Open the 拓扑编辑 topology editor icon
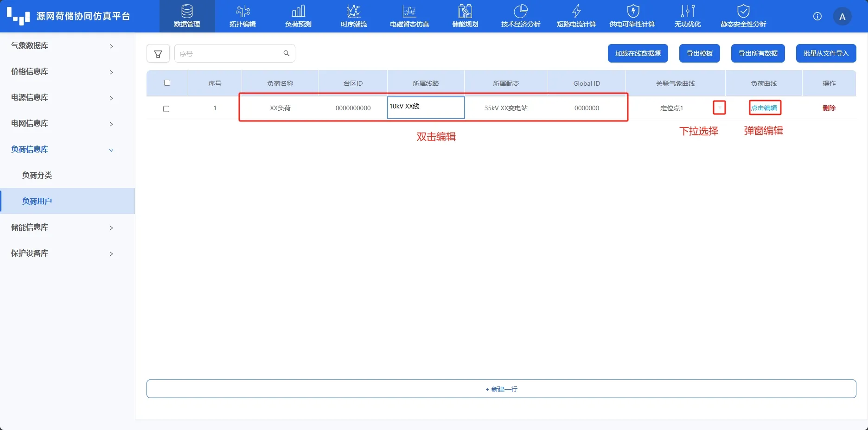The image size is (868, 430). (x=243, y=11)
